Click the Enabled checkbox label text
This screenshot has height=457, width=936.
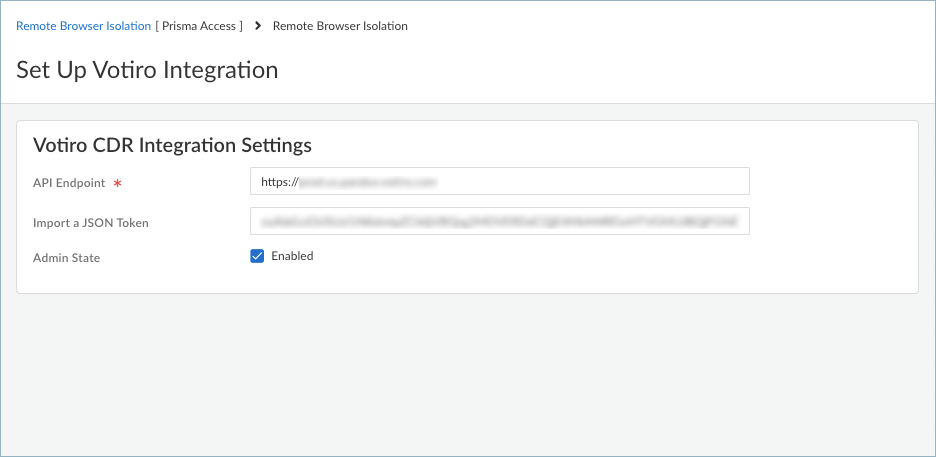pyautogui.click(x=292, y=256)
